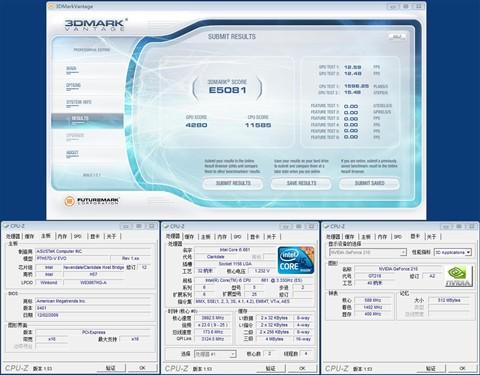
Task: Click the CPU-Z icon in processor window title
Action: click(166, 226)
